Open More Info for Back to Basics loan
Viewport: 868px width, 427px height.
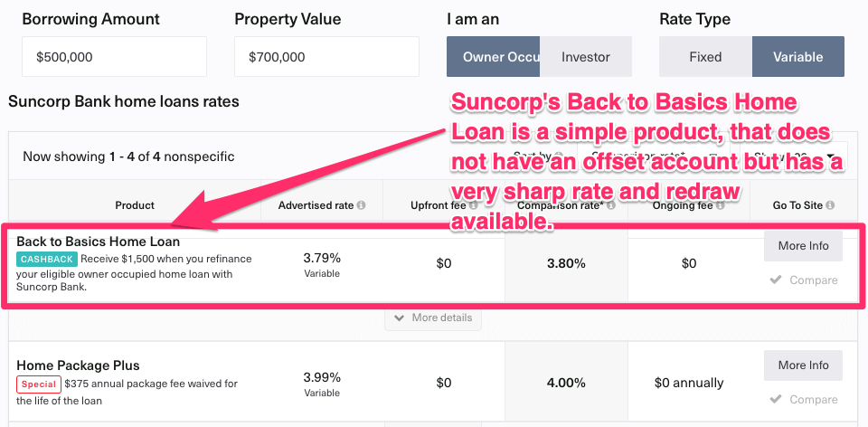803,246
